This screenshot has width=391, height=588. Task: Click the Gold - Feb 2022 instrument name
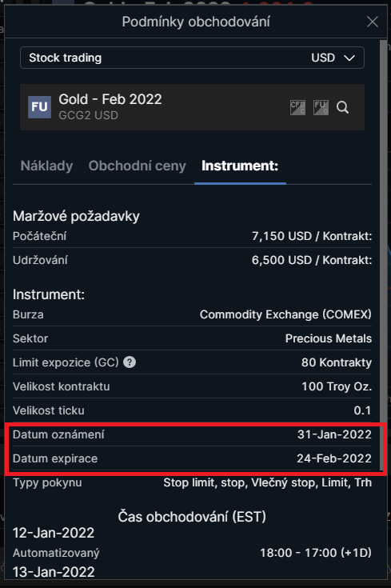click(110, 99)
